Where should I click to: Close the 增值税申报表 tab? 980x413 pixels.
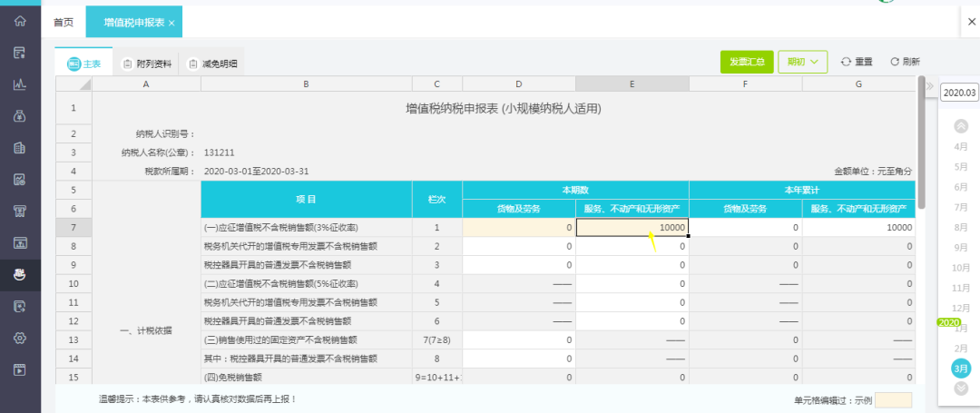tap(172, 22)
